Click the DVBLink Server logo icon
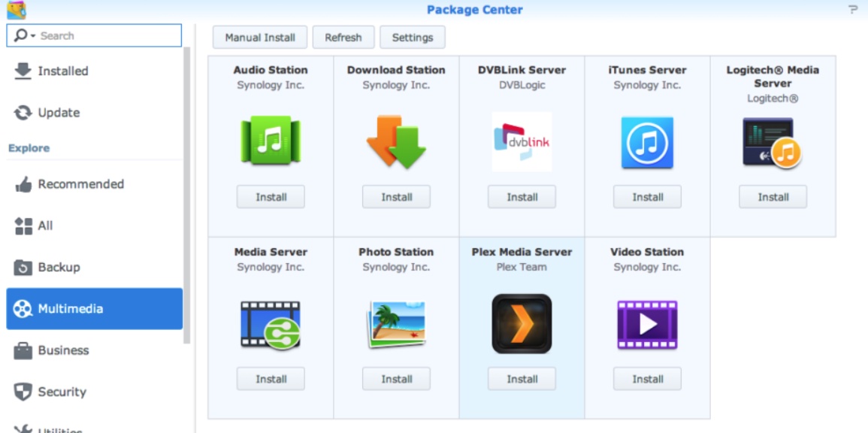Screen dimensions: 868x433 click(522, 142)
